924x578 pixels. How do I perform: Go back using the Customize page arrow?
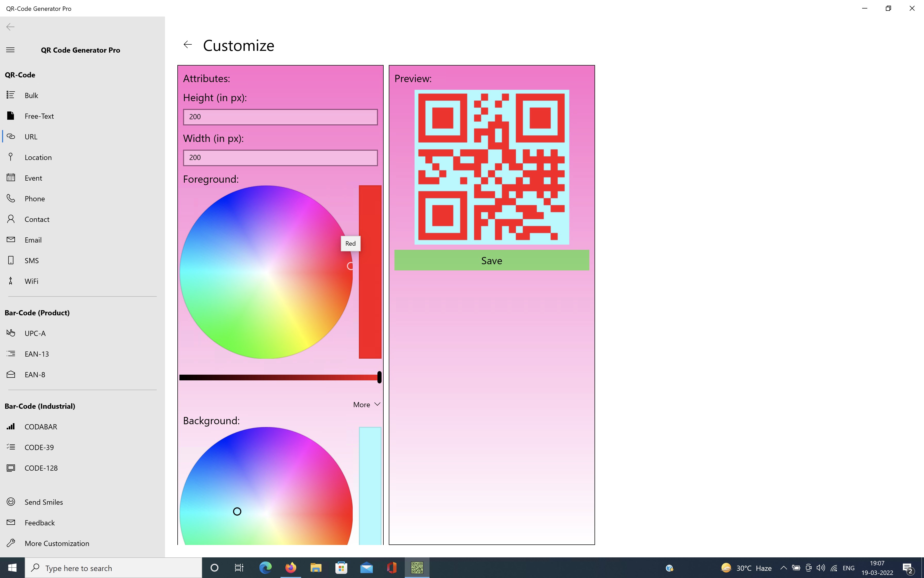(x=187, y=45)
